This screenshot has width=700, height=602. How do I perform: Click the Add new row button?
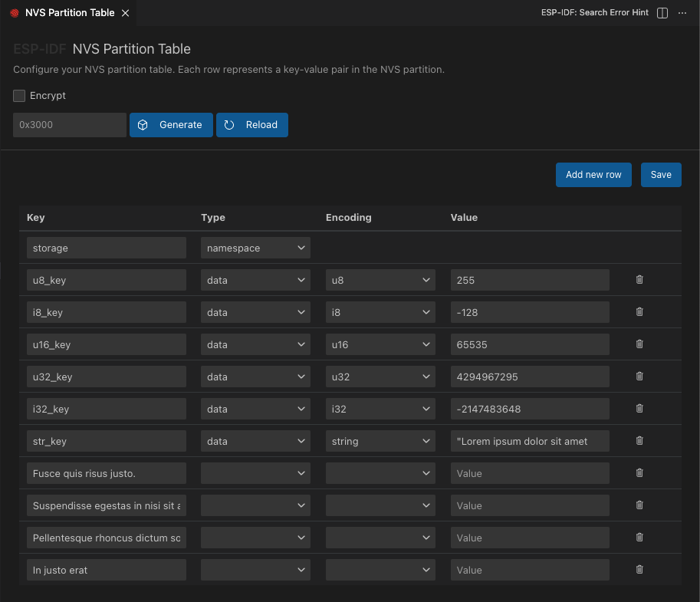[593, 175]
